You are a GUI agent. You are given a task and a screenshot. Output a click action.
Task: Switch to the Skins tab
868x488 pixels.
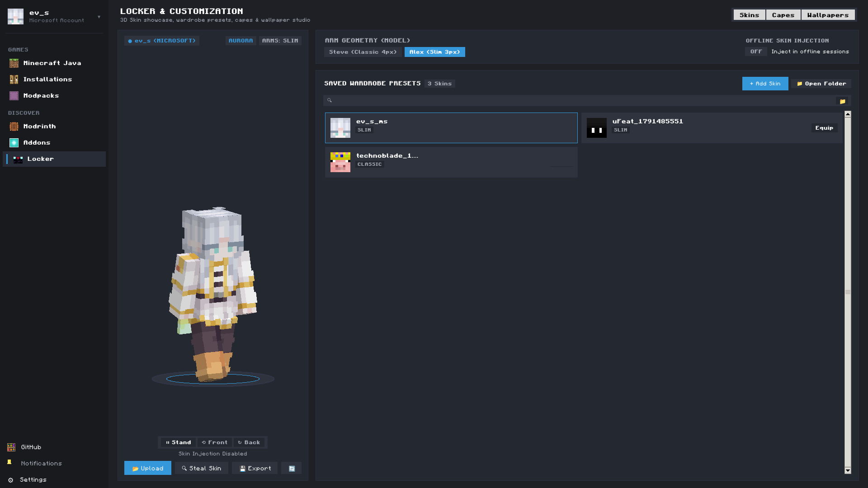[x=749, y=15]
